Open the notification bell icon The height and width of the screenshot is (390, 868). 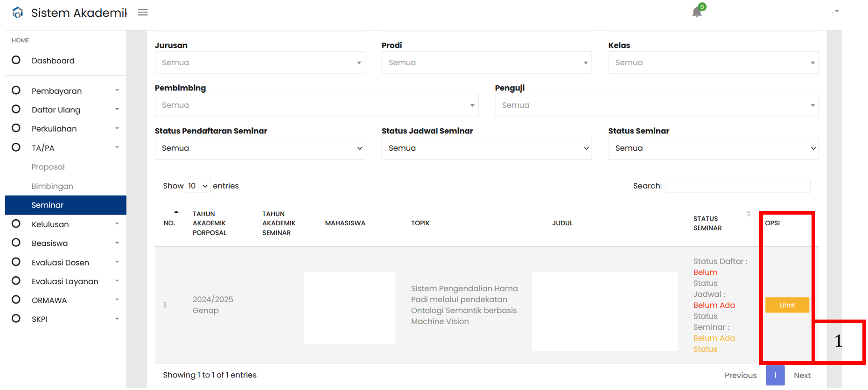pyautogui.click(x=697, y=12)
